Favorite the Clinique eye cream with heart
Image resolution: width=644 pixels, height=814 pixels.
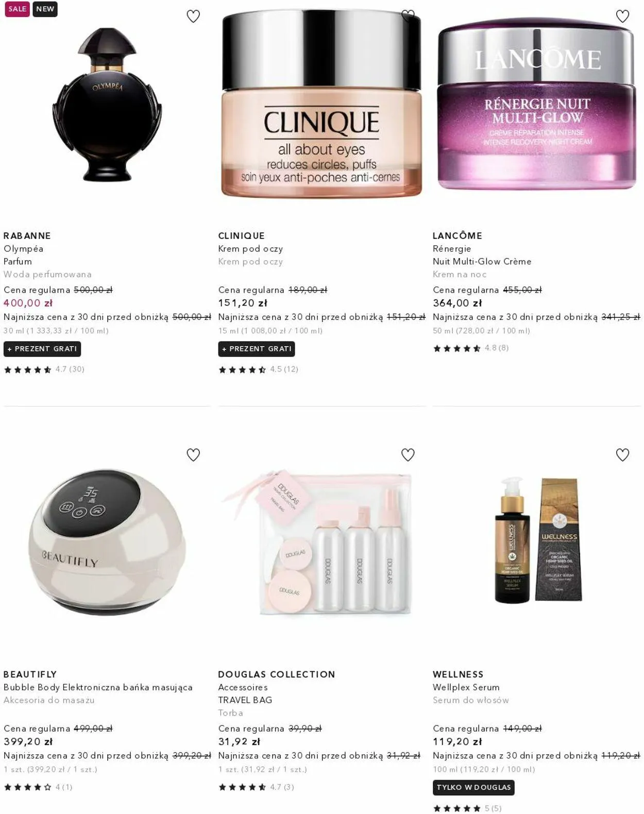408,16
